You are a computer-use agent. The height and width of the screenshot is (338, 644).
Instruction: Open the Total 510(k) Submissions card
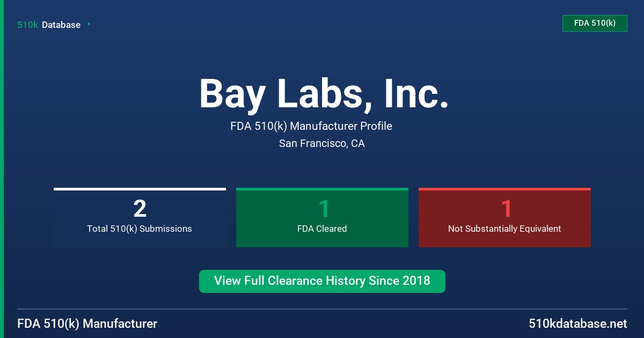pyautogui.click(x=140, y=217)
